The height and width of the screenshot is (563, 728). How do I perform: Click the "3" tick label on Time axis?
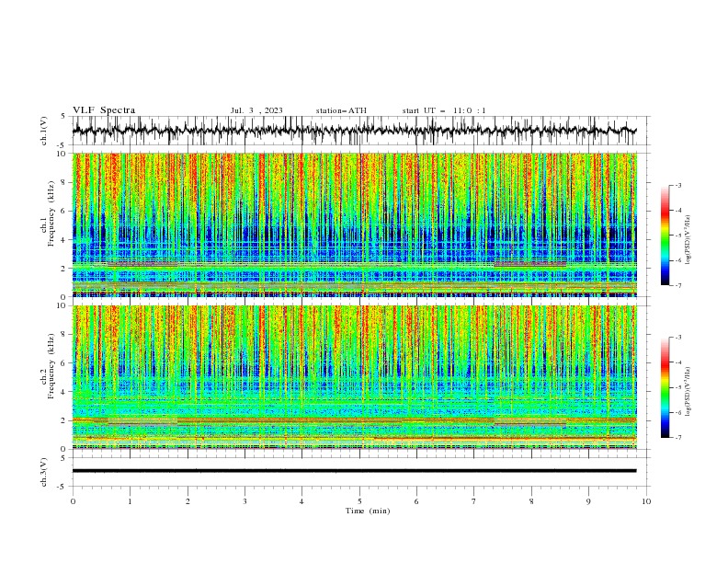tap(245, 501)
